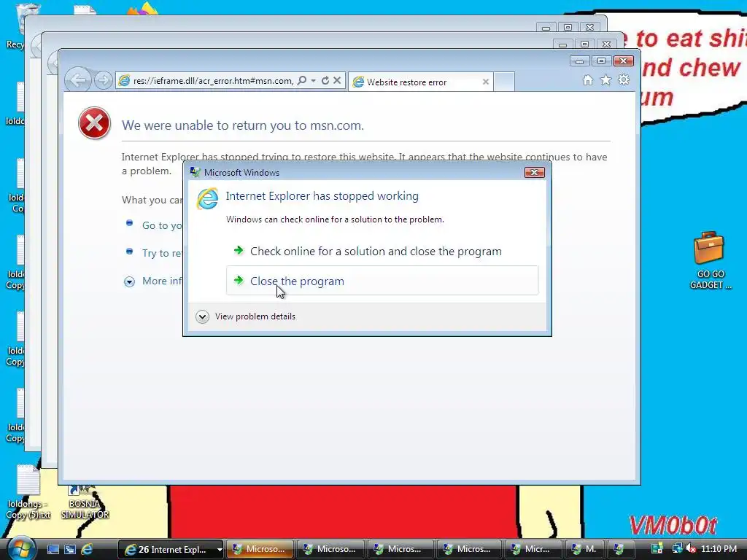747x560 pixels.
Task: Open Favorites with the star icon
Action: 605,80
